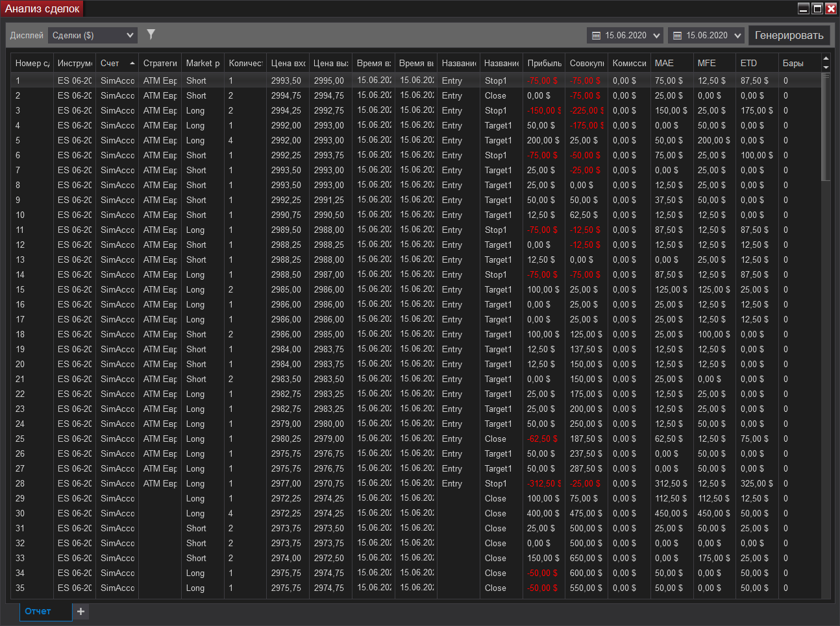
Task: Click the Цена вых column header
Action: coord(331,63)
